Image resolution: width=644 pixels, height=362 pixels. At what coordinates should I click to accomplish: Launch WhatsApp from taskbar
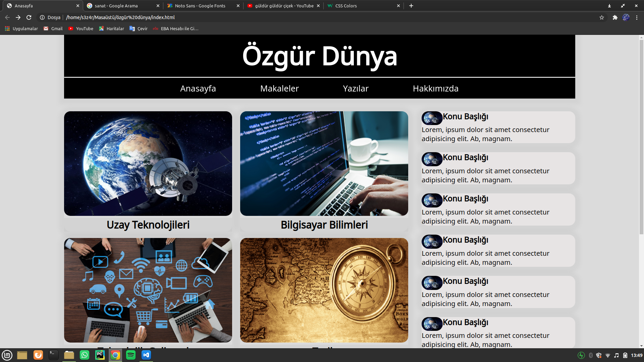point(85,355)
